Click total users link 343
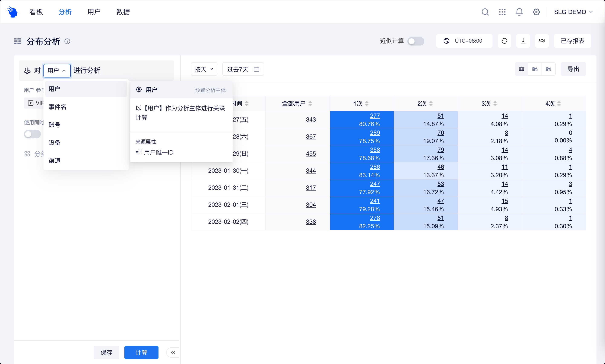The width and height of the screenshot is (605, 364). coord(311,119)
